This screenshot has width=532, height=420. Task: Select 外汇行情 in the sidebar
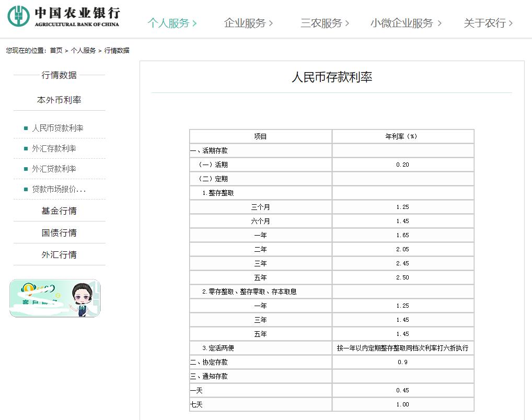click(x=59, y=254)
